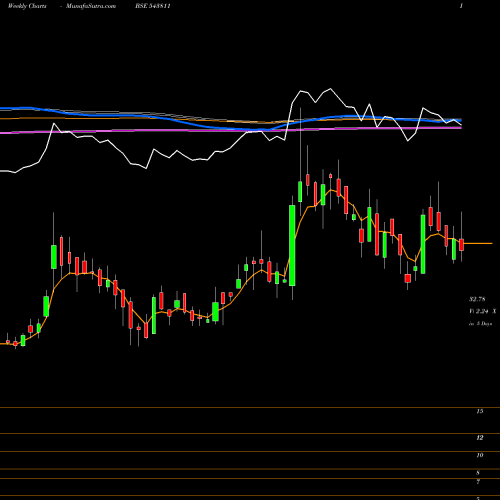The height and width of the screenshot is (500, 500).
Task: Click the '32.78' price value text
Action: pyautogui.click(x=477, y=299)
